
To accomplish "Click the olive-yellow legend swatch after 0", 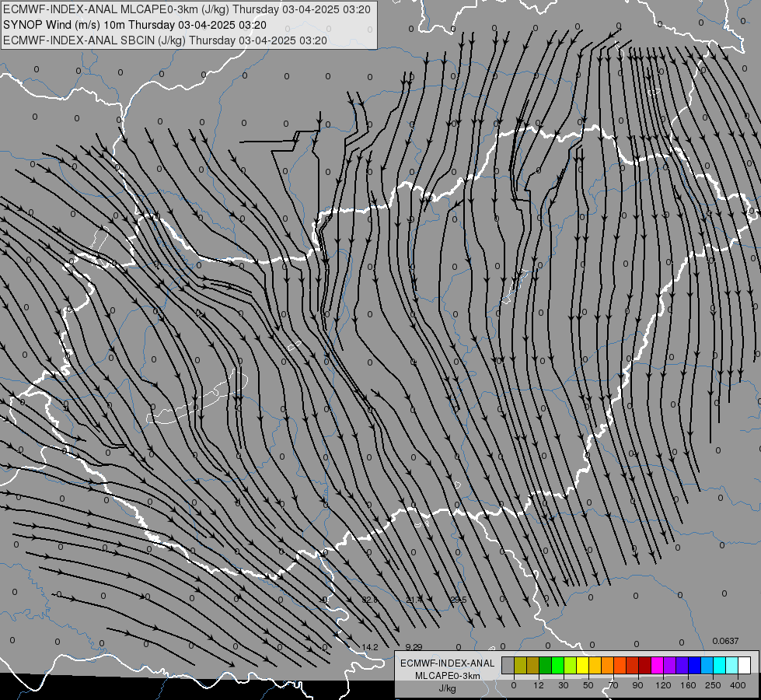I will click(x=520, y=665).
